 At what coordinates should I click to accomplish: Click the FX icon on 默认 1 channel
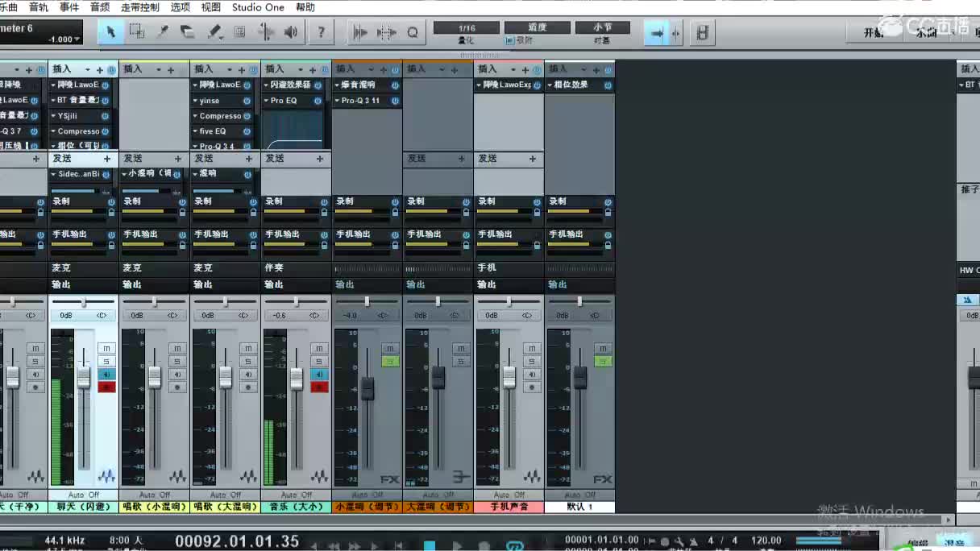pyautogui.click(x=602, y=479)
